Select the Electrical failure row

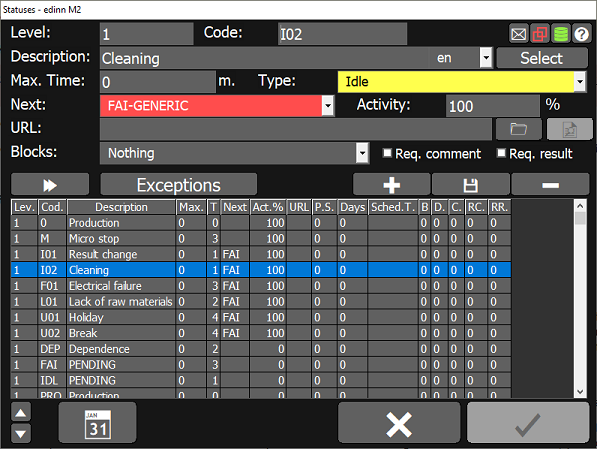pyautogui.click(x=261, y=286)
